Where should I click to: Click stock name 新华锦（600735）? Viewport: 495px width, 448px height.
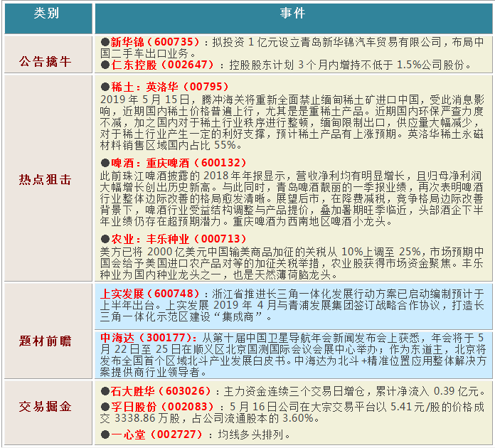click(155, 42)
